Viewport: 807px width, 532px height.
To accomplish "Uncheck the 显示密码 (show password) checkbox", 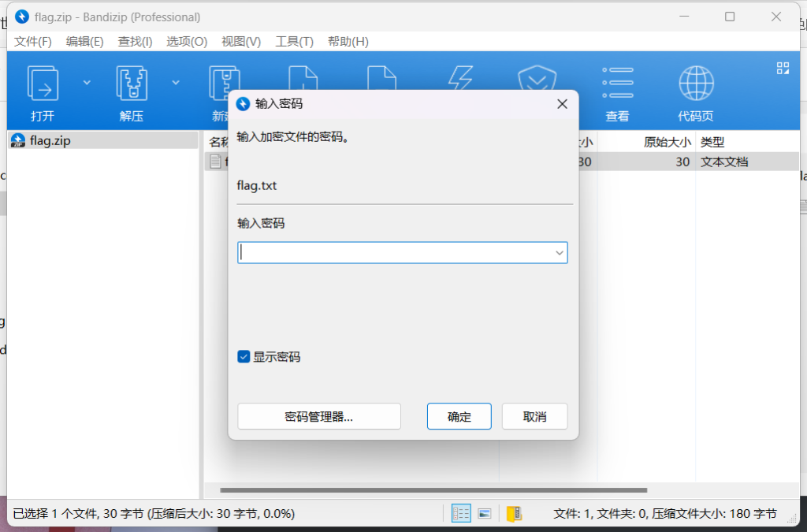I will click(x=244, y=357).
